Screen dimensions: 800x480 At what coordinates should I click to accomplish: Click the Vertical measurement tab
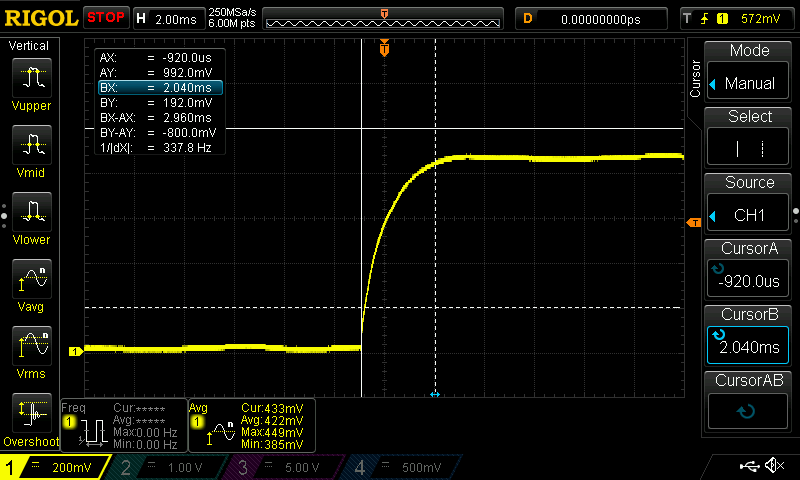tap(29, 46)
